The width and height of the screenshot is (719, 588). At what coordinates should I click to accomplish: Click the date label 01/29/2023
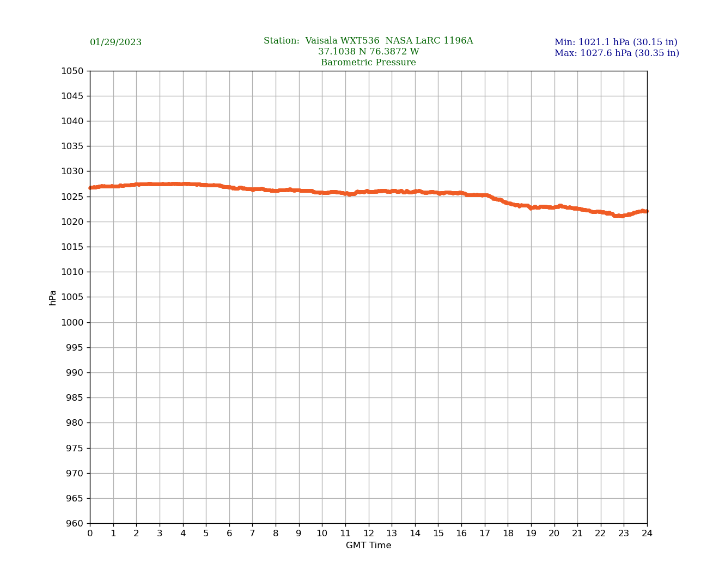click(115, 42)
